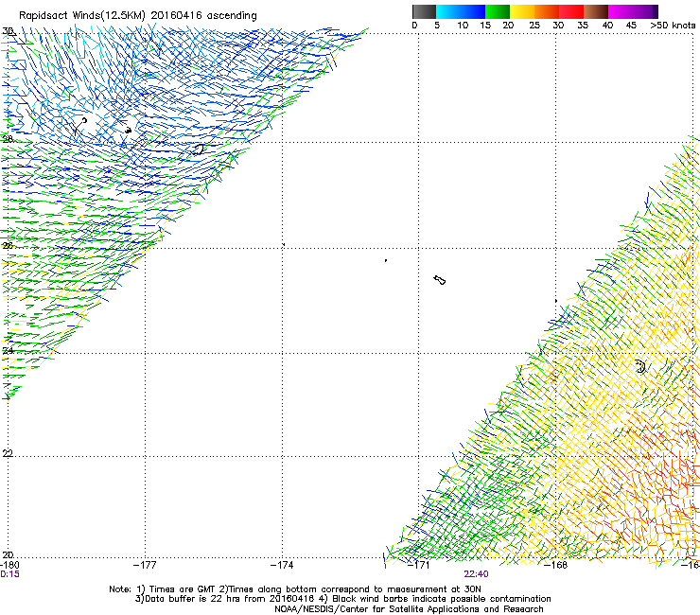The image size is (700, 615).
Task: Click the magenta 40-45 knots legend swatch
Action: tap(621, 11)
